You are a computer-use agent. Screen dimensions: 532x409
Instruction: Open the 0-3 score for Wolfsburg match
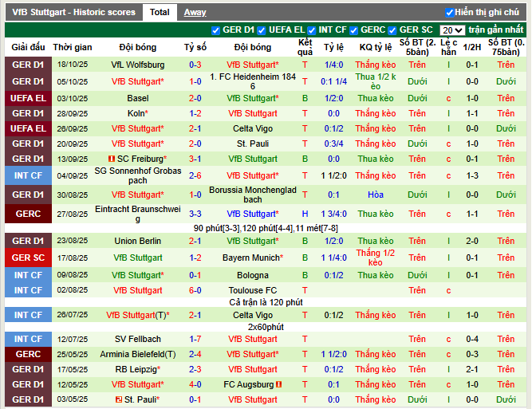tap(195, 65)
